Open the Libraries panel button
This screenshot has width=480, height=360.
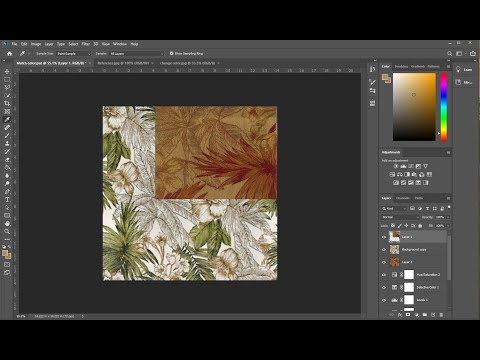coord(464,82)
